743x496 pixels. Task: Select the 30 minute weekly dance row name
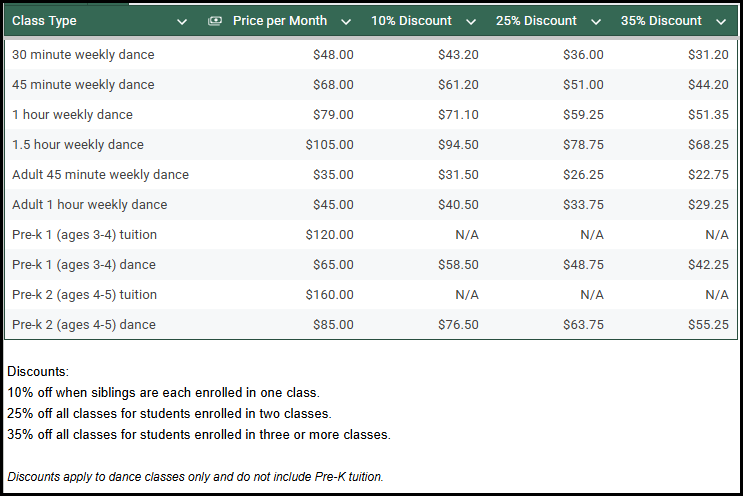pyautogui.click(x=83, y=55)
